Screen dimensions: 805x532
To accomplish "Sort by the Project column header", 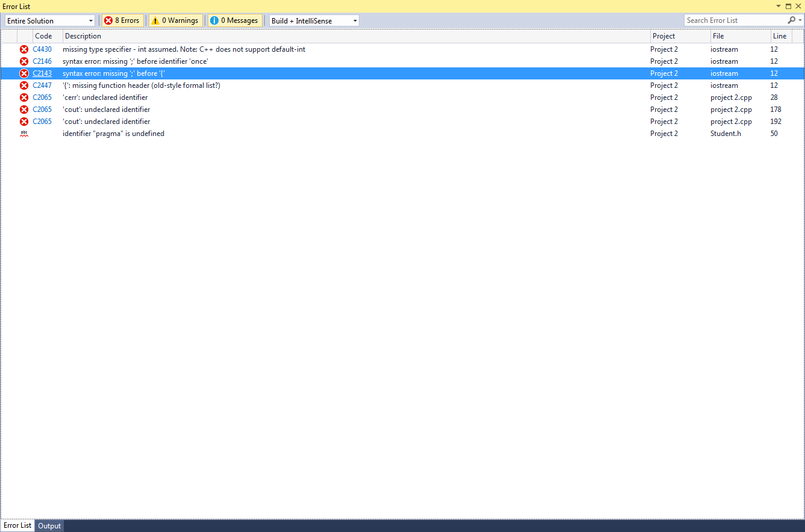I will coord(680,36).
